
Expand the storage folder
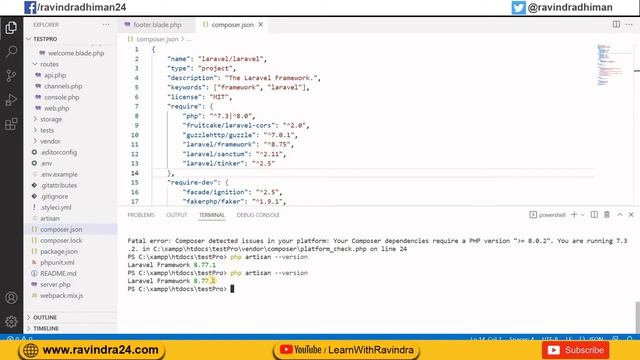coord(70,119)
